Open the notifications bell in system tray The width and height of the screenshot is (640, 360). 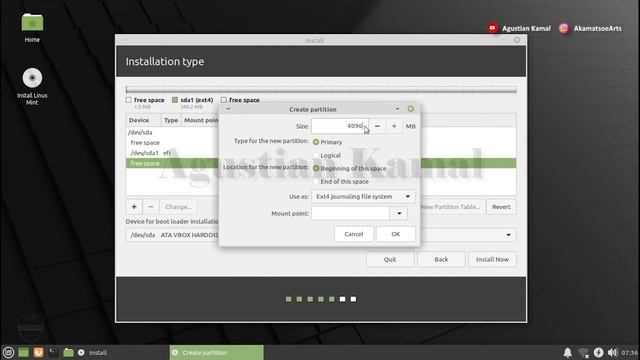pos(567,353)
